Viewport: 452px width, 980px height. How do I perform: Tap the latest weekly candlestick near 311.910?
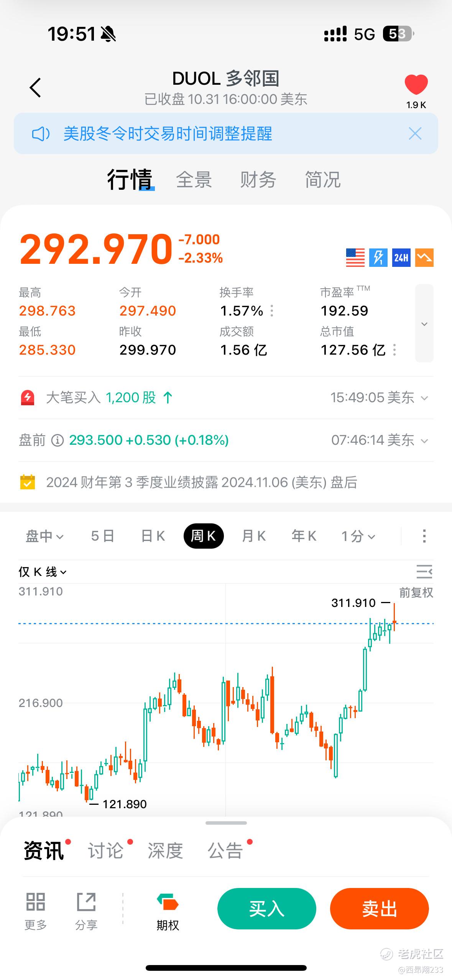394,617
